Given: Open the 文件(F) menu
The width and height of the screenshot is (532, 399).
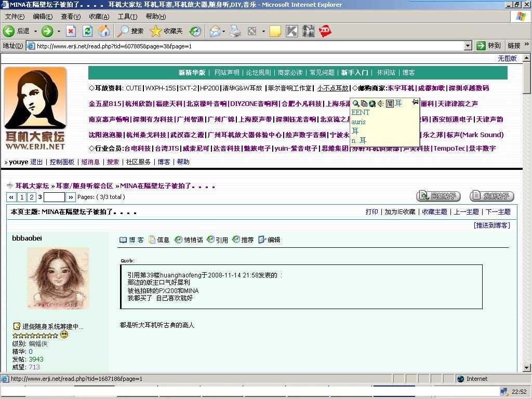Looking at the screenshot, I should point(15,16).
